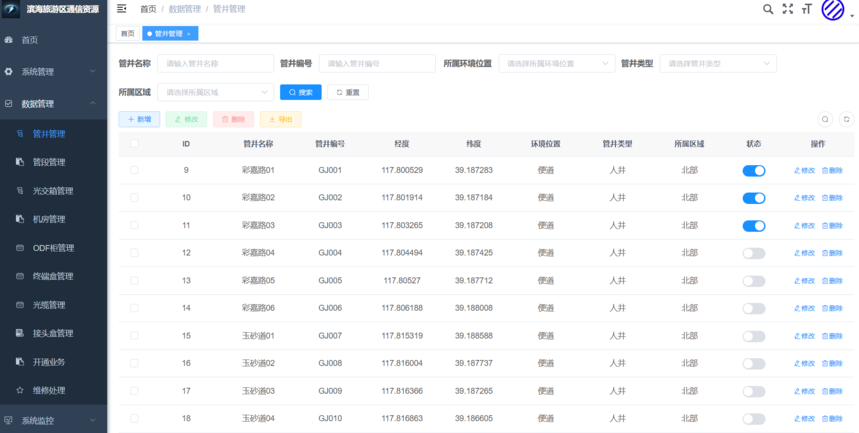Collapse the 数据管理 menu chevron
The height and width of the screenshot is (433, 859).
click(93, 104)
